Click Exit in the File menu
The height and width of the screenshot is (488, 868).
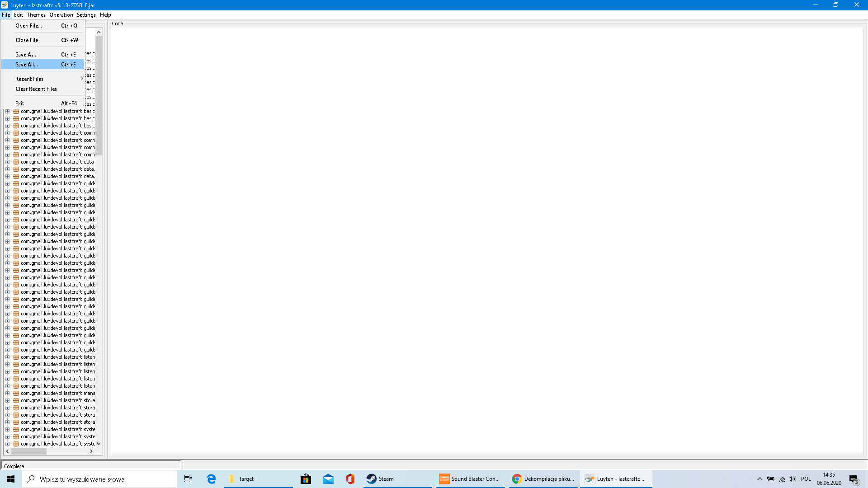pyautogui.click(x=20, y=103)
